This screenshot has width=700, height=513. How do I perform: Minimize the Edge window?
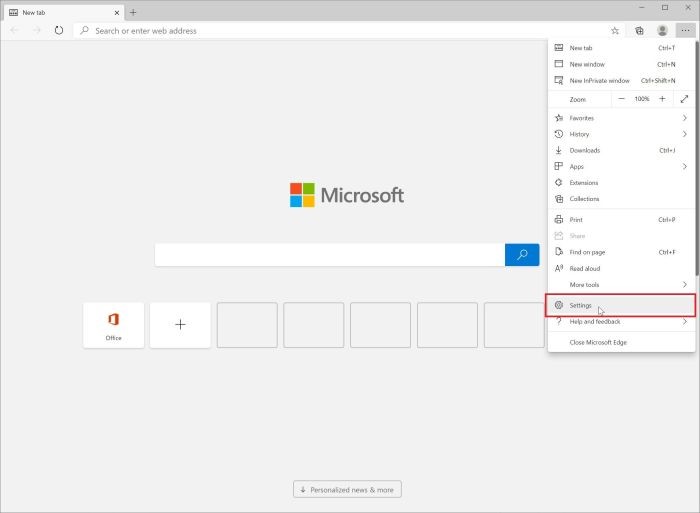pyautogui.click(x=642, y=8)
